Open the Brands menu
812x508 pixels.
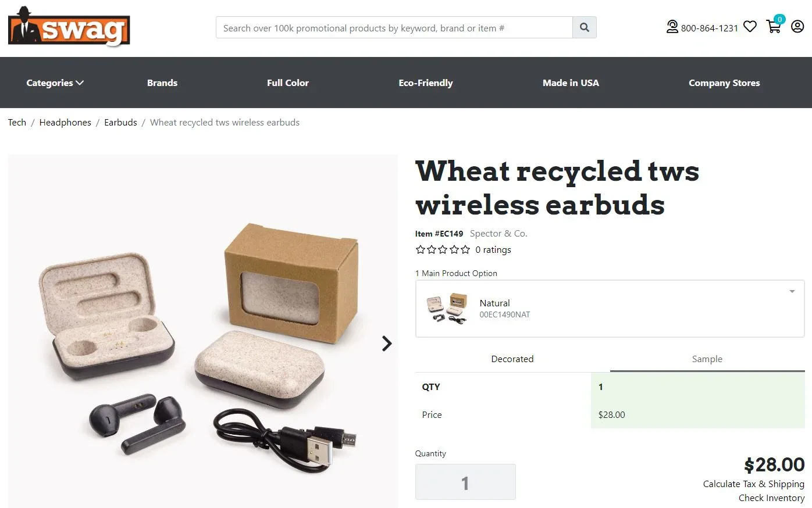162,83
